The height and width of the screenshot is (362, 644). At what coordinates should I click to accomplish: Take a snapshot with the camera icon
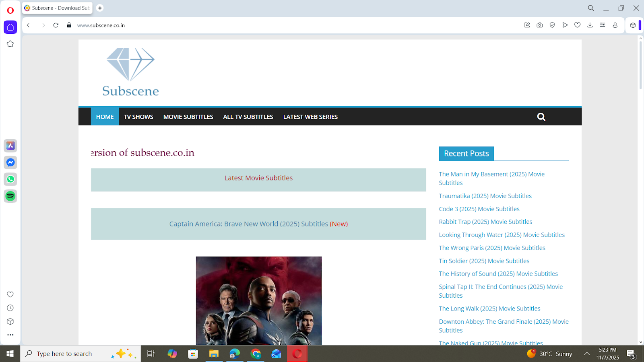point(539,25)
